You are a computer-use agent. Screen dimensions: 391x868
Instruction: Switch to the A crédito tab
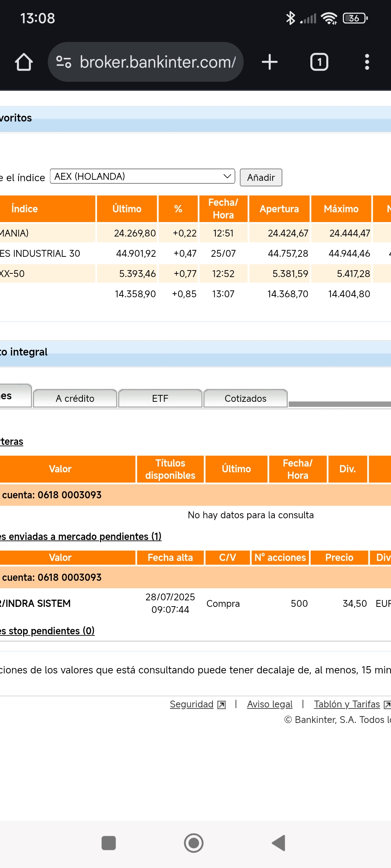75,398
